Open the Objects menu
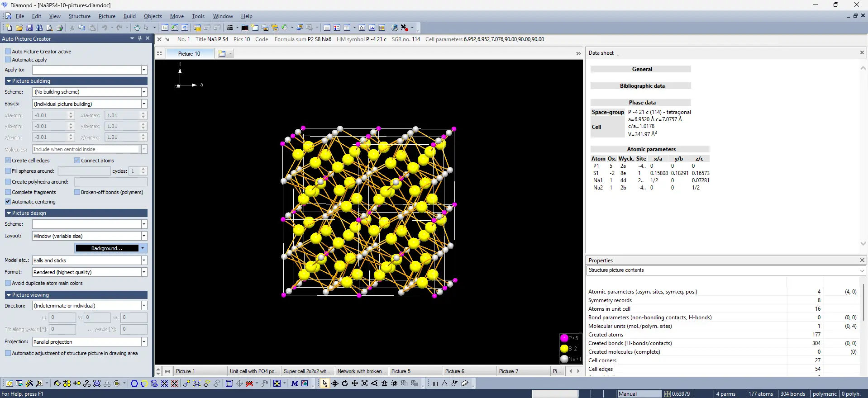 pos(153,16)
